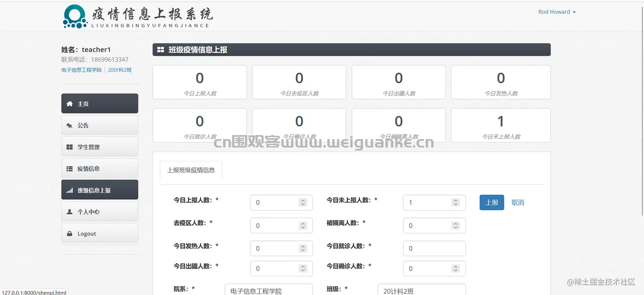Click the 疫情信息上报系统 title text
The width and height of the screenshot is (644, 295).
point(152,14)
